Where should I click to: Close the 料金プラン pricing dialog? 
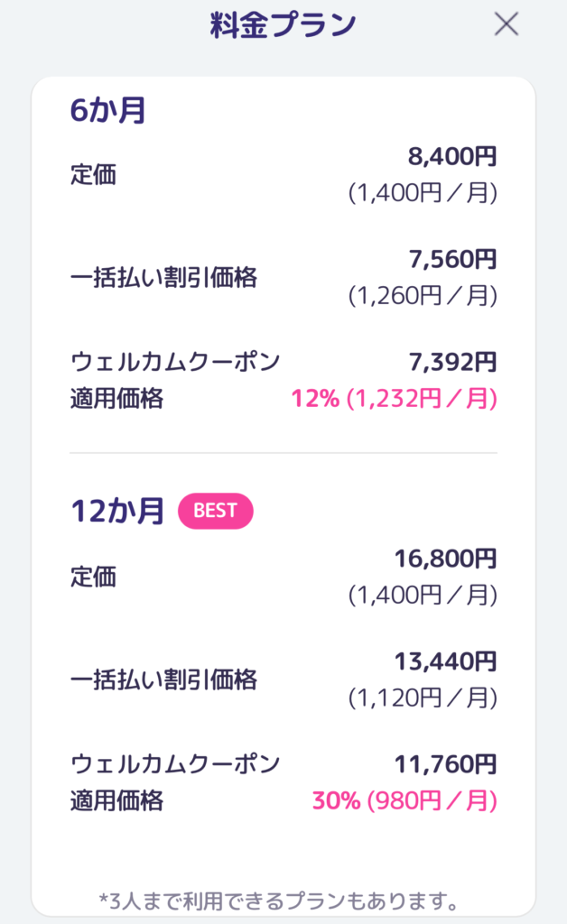[507, 24]
